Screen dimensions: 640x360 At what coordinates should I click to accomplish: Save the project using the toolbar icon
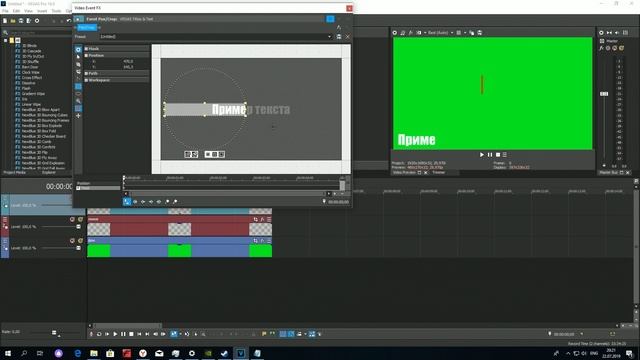21,21
